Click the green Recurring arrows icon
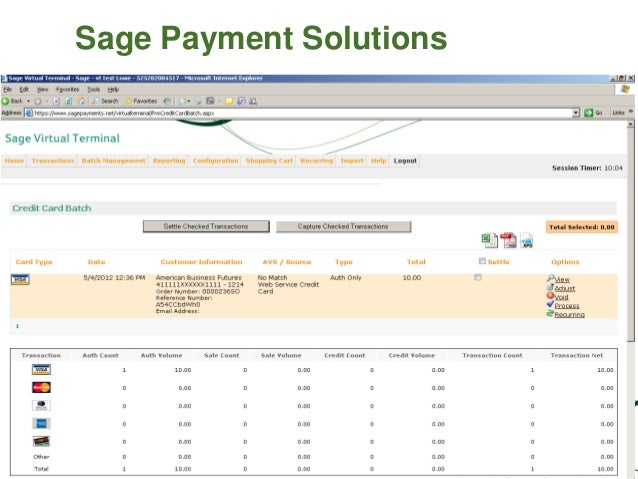638x479 pixels. 551,313
